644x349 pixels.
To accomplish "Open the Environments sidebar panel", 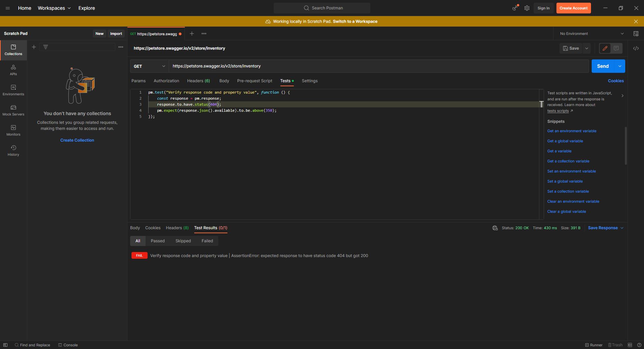I will point(13,90).
